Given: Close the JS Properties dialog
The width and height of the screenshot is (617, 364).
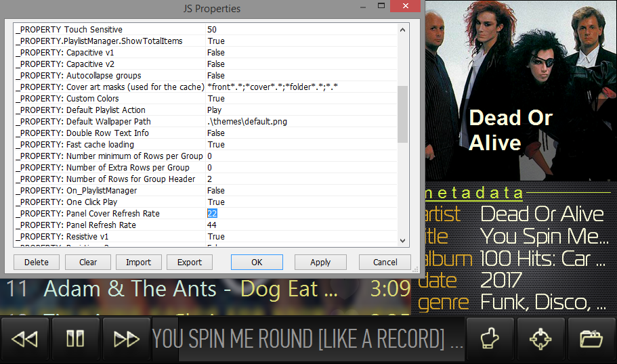Looking at the screenshot, I should (x=404, y=7).
